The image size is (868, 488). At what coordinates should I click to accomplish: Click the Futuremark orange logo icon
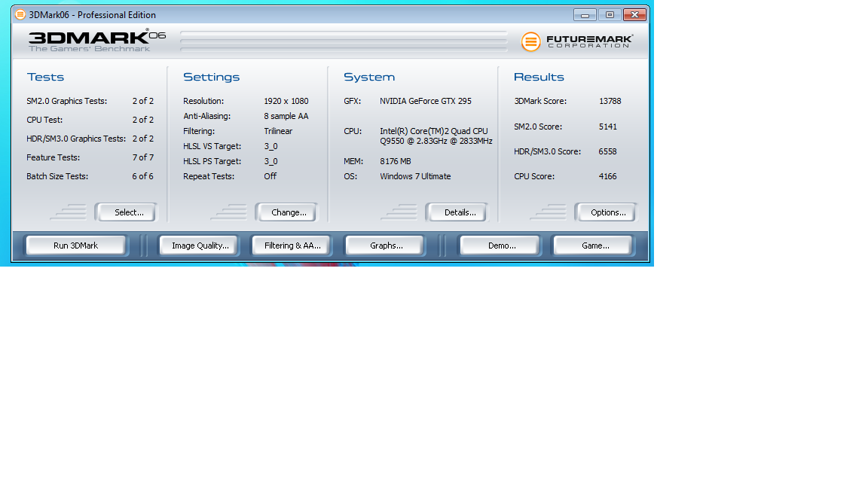[x=531, y=41]
